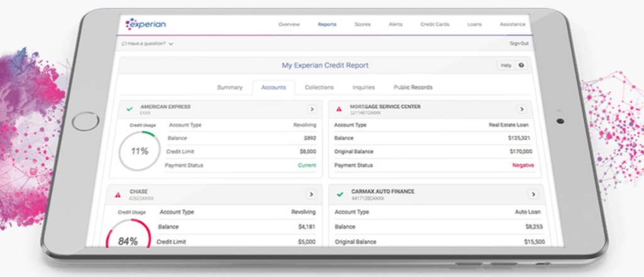Click the Mortgage Service Center warning icon
Viewport: 644px width, 277px height.
point(339,109)
